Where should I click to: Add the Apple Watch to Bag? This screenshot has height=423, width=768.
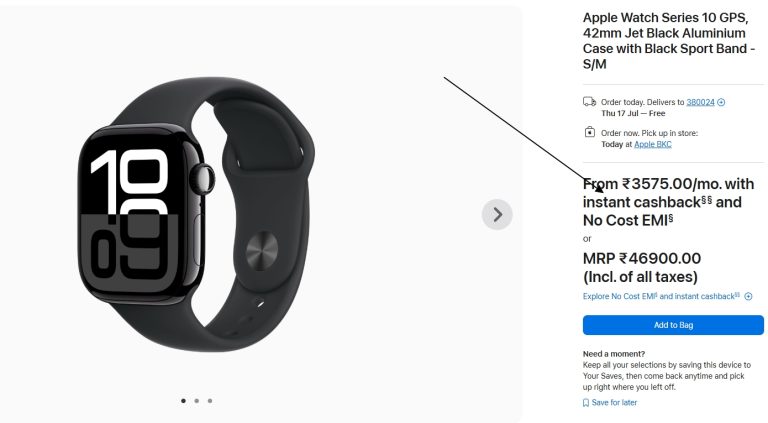coord(673,325)
